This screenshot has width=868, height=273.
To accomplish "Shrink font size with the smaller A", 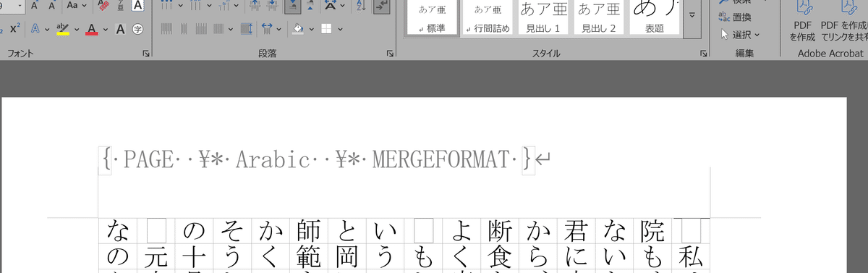I will coord(51,5).
